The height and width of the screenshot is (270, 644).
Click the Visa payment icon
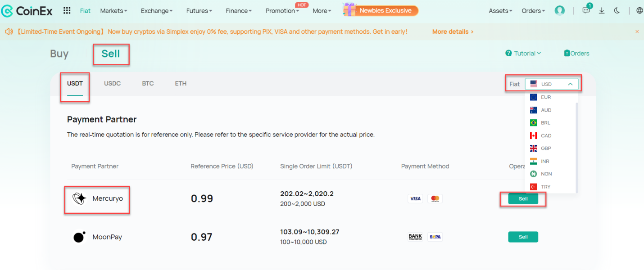pos(415,198)
